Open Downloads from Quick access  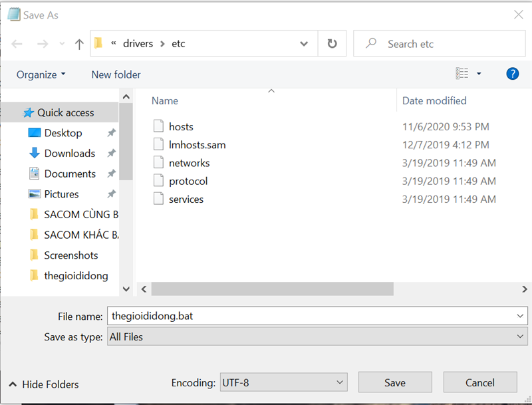pyautogui.click(x=69, y=153)
